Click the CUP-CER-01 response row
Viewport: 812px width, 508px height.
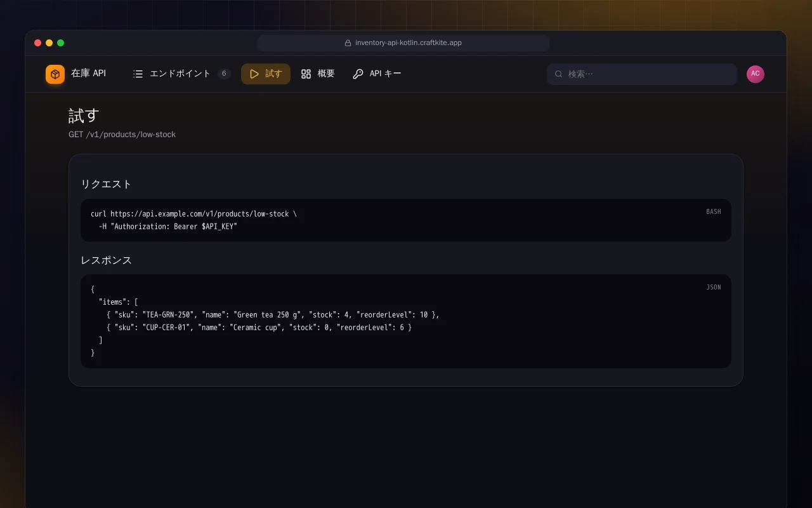[259, 328]
